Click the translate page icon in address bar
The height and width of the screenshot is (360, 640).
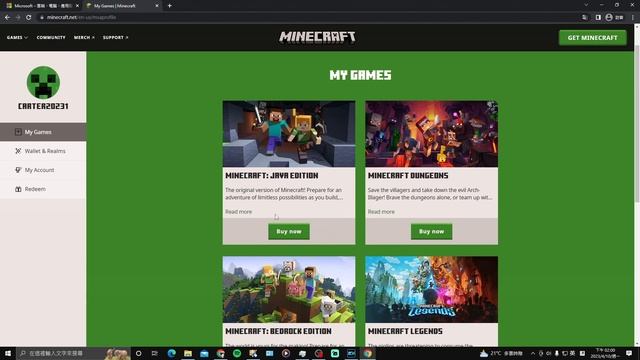click(x=584, y=17)
